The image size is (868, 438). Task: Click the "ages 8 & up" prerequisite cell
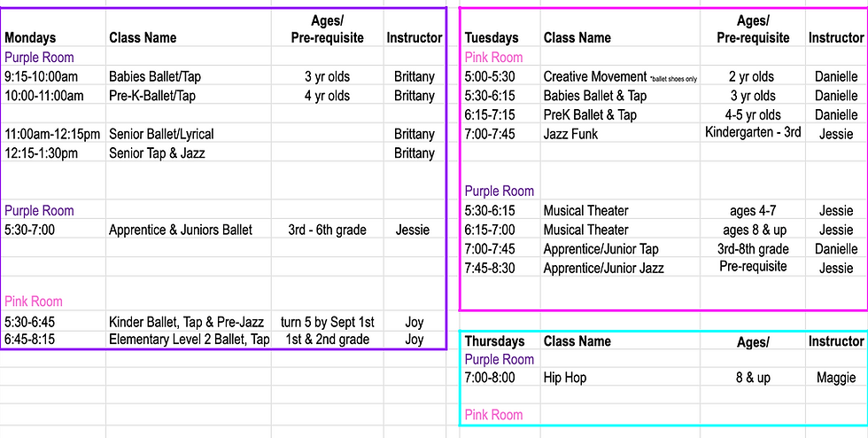[x=752, y=230]
